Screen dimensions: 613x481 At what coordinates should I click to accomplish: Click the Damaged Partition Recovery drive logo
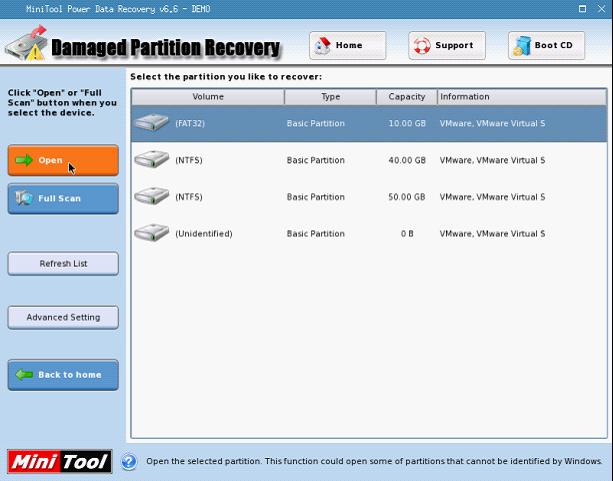coord(27,43)
